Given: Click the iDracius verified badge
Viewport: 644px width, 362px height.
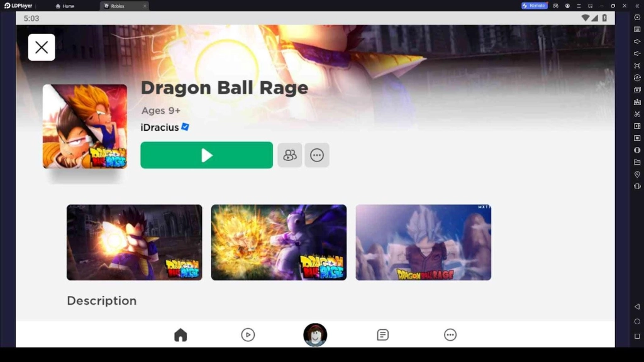Looking at the screenshot, I should click(x=186, y=127).
